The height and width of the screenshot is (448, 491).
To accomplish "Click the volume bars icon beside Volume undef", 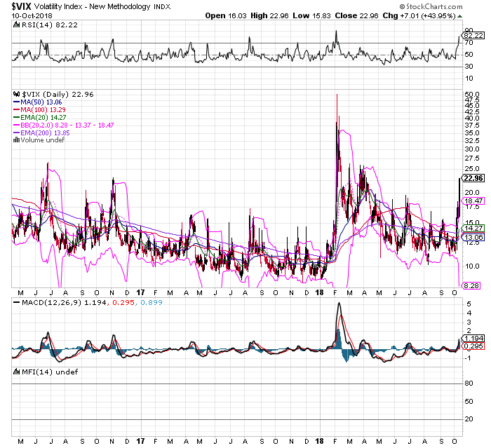I will [x=16, y=140].
